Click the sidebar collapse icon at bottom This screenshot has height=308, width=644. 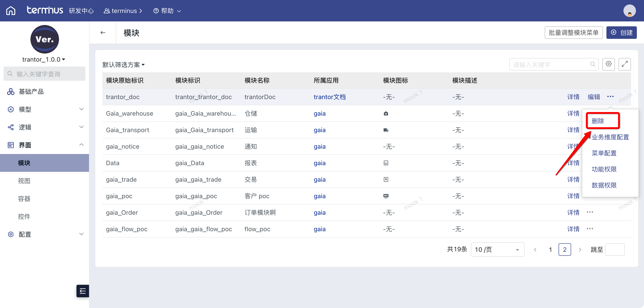(83, 291)
